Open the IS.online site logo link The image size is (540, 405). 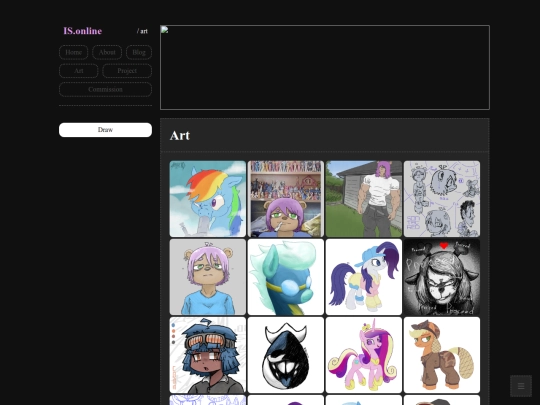pyautogui.click(x=83, y=31)
